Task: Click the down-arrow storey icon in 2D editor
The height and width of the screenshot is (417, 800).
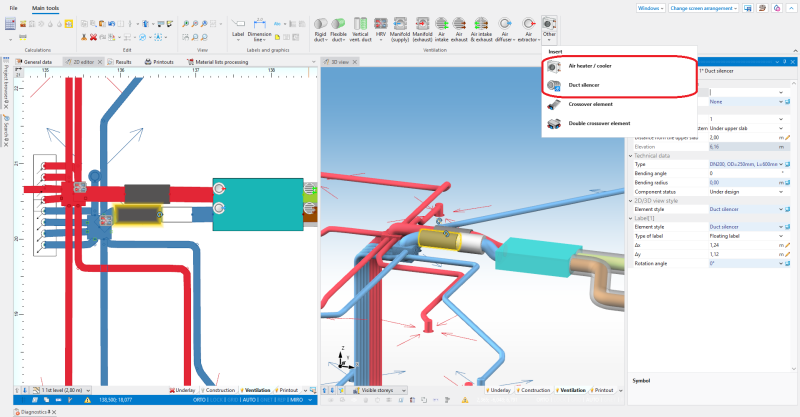Action: (24, 390)
